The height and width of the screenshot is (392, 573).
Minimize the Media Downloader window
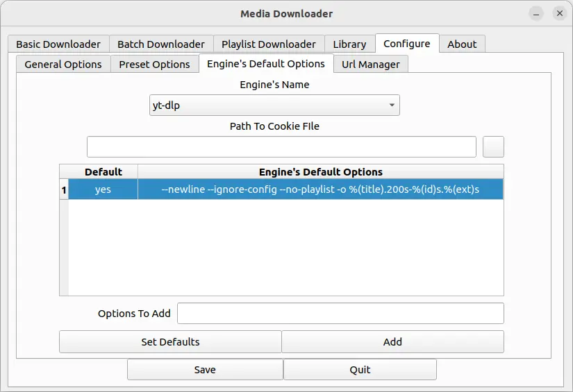click(x=536, y=14)
